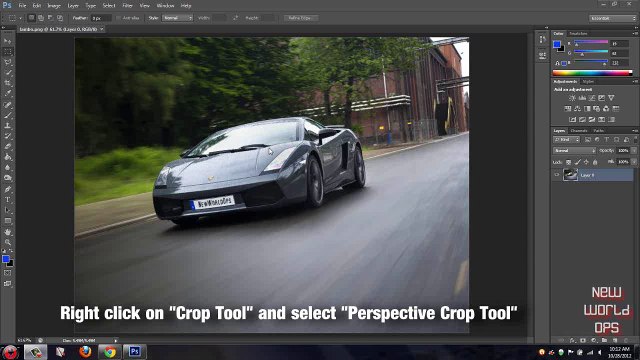The image size is (640, 360).
Task: Open the tool preset picker arrow
Action: coord(20,18)
